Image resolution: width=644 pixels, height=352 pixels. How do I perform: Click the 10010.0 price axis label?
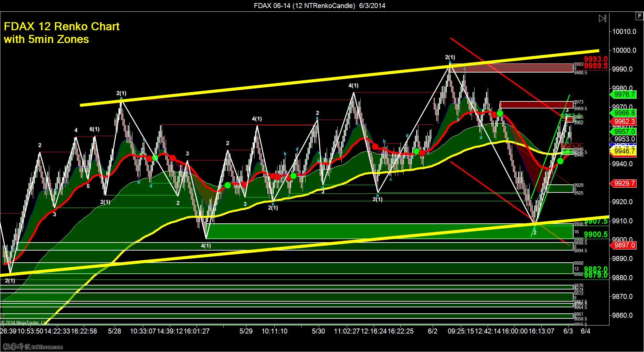(624, 32)
